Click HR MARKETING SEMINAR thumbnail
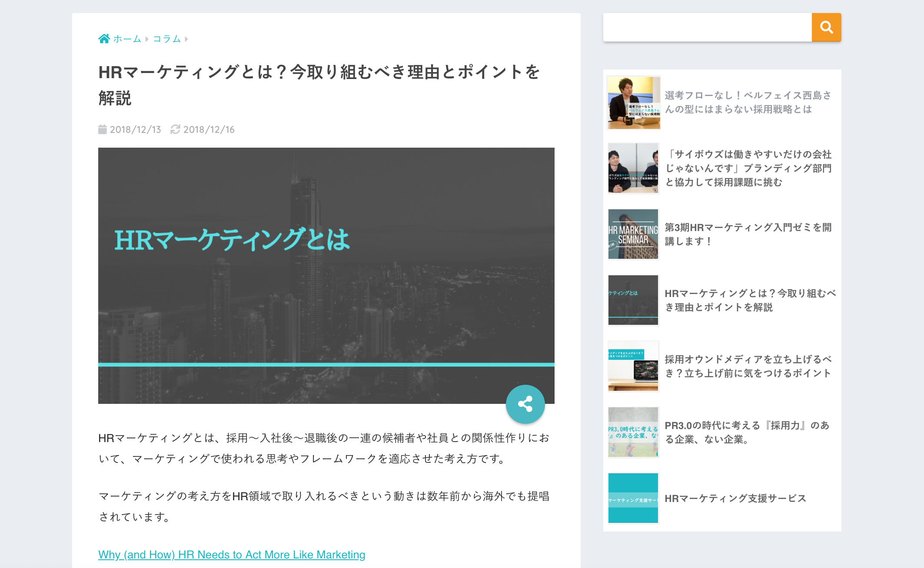The image size is (924, 568). pos(633,234)
